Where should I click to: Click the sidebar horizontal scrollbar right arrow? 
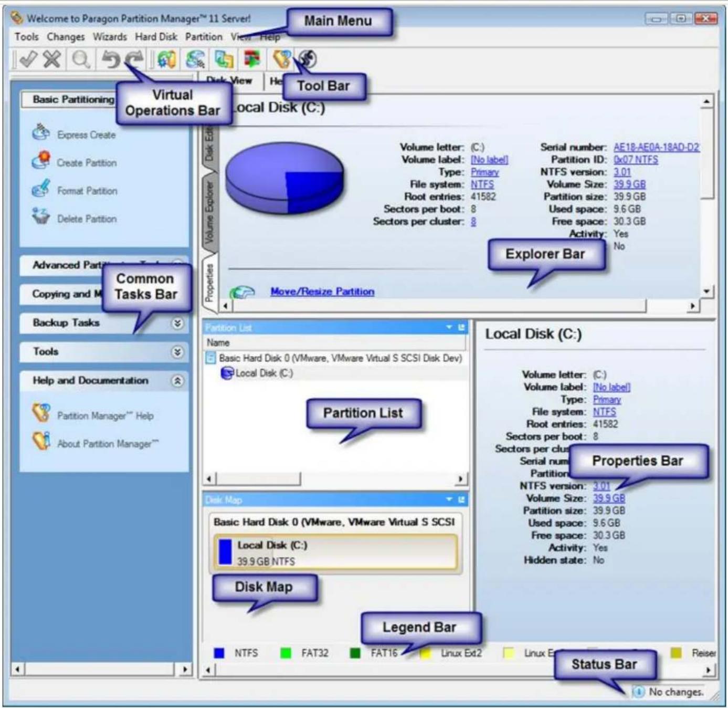[185, 669]
